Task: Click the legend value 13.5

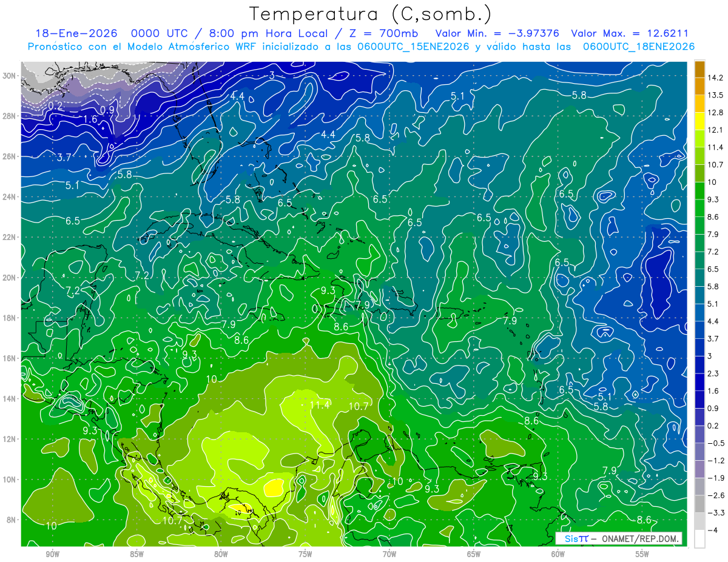Action: [x=716, y=95]
